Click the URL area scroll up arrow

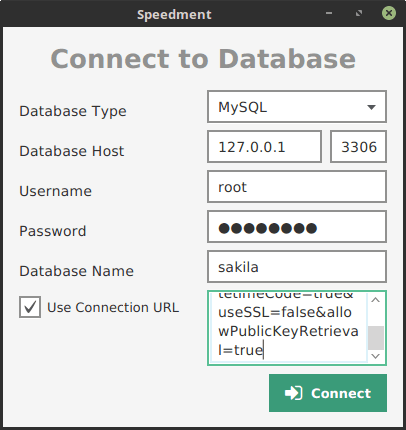pyautogui.click(x=376, y=300)
